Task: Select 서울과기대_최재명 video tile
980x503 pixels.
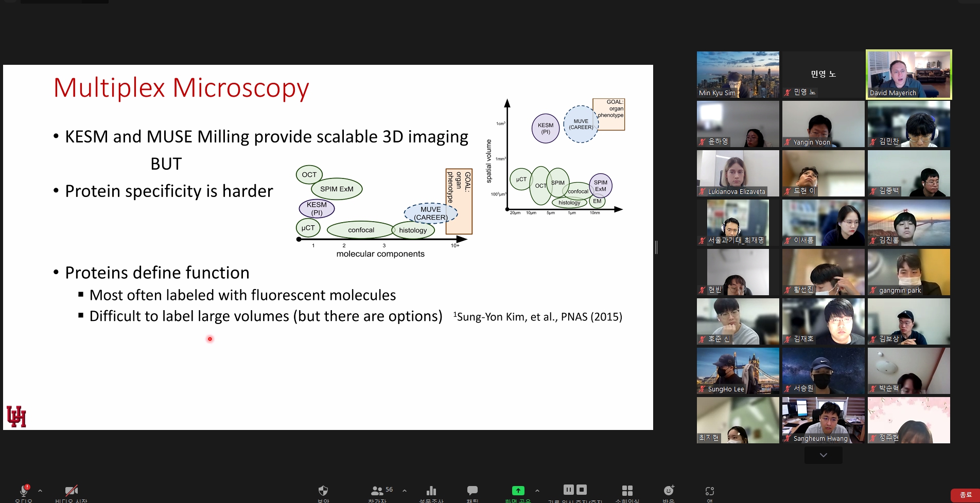Action: (x=738, y=223)
